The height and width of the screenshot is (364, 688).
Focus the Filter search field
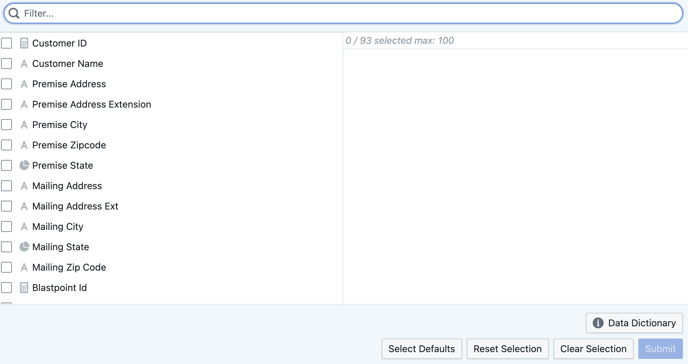pos(343,14)
